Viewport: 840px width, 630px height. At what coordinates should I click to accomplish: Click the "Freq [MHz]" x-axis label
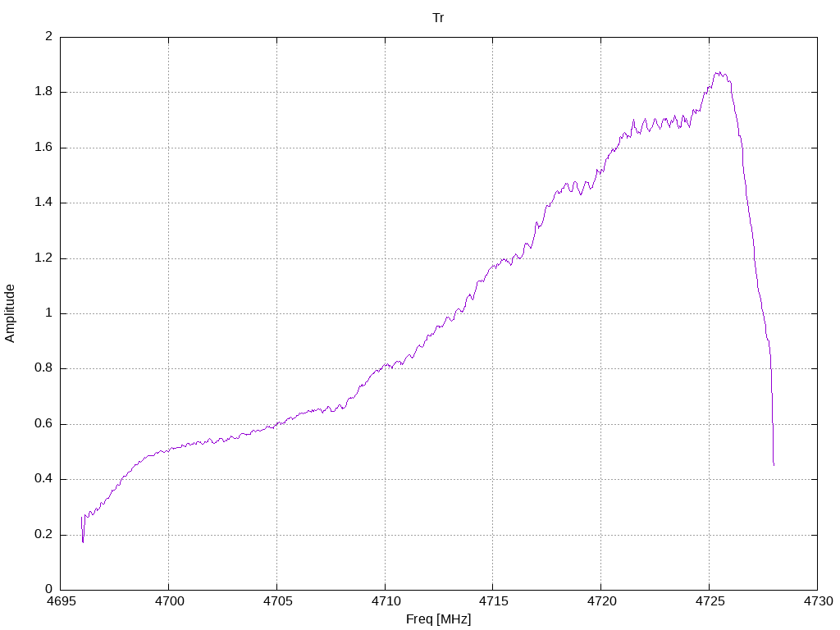click(438, 619)
